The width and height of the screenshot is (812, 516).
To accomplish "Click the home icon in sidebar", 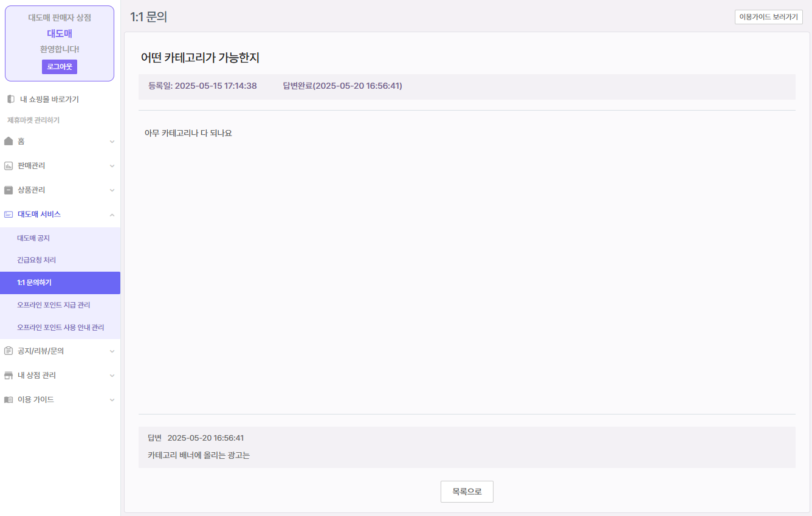I will pyautogui.click(x=9, y=141).
